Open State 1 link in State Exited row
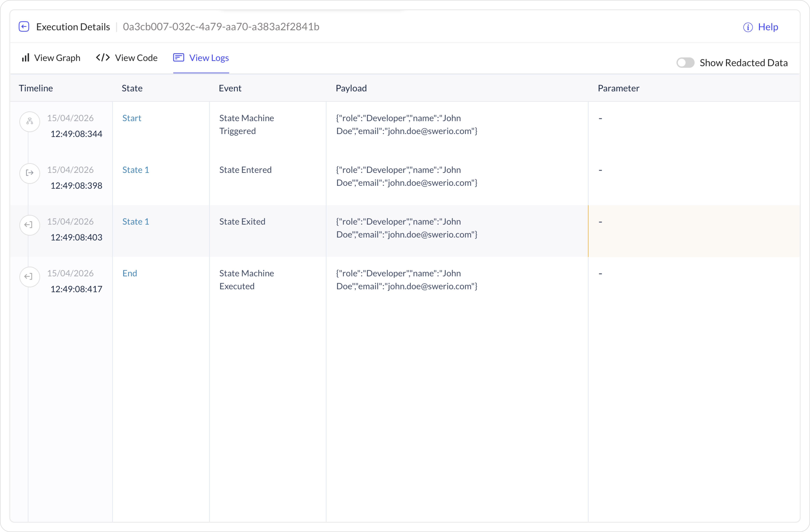Viewport: 810px width, 532px height. click(x=136, y=222)
